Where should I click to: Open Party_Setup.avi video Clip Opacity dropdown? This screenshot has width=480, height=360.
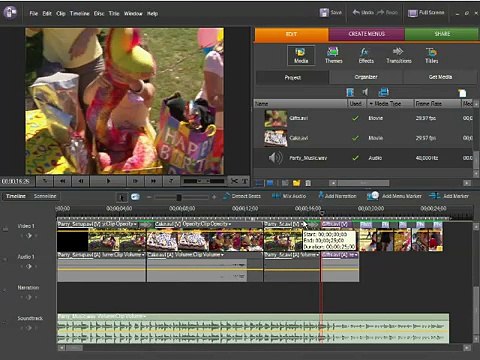(135, 224)
